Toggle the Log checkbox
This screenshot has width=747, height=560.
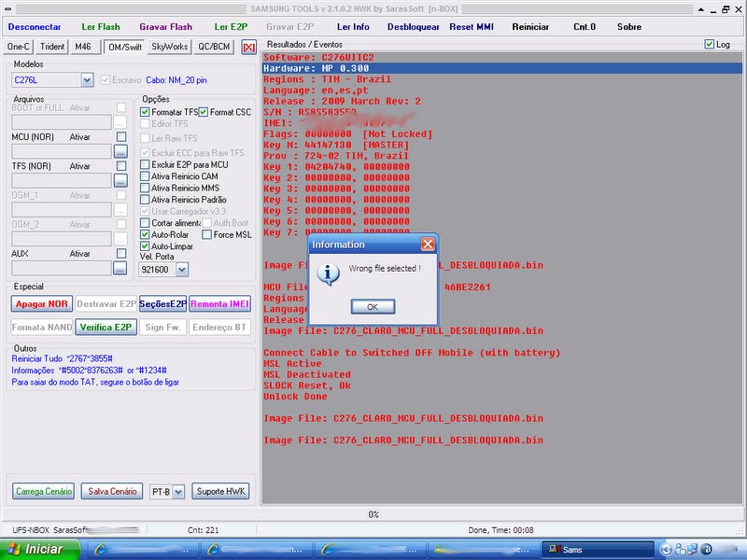[709, 44]
